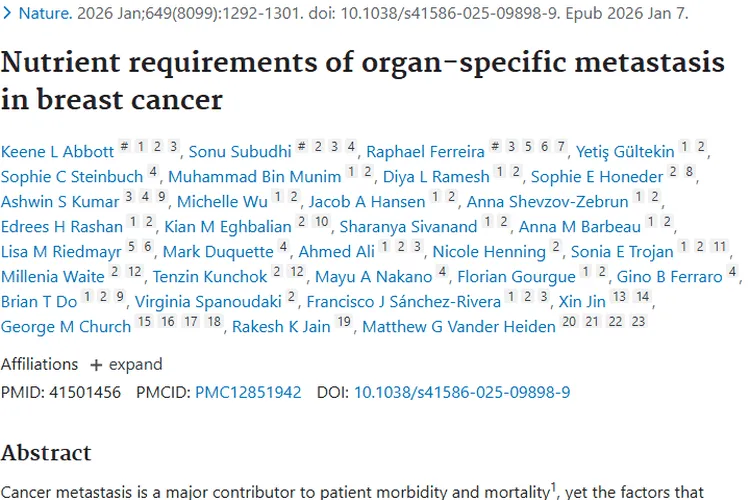Viewport: 750px width, 500px height.
Task: Open author Keene L Abbott
Action: (x=58, y=152)
